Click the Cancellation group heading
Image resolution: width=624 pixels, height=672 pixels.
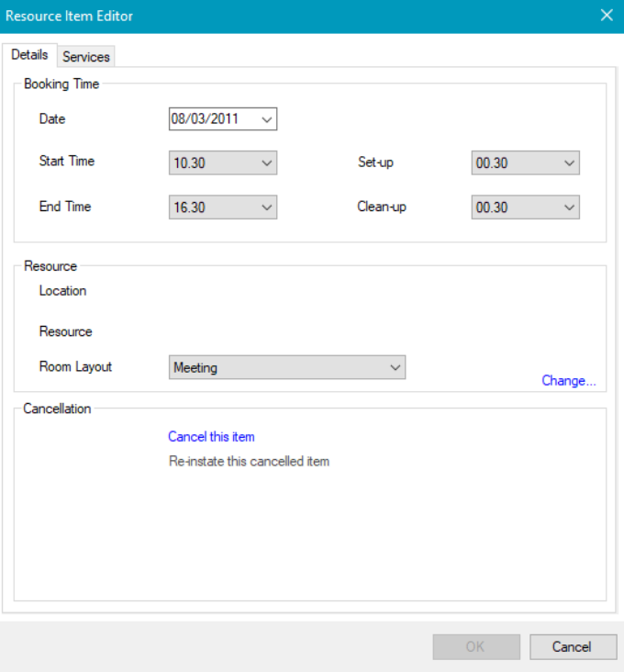pyautogui.click(x=57, y=409)
